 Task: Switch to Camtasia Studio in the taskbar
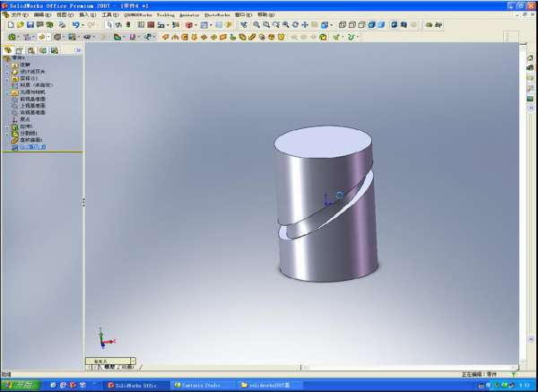pos(204,385)
